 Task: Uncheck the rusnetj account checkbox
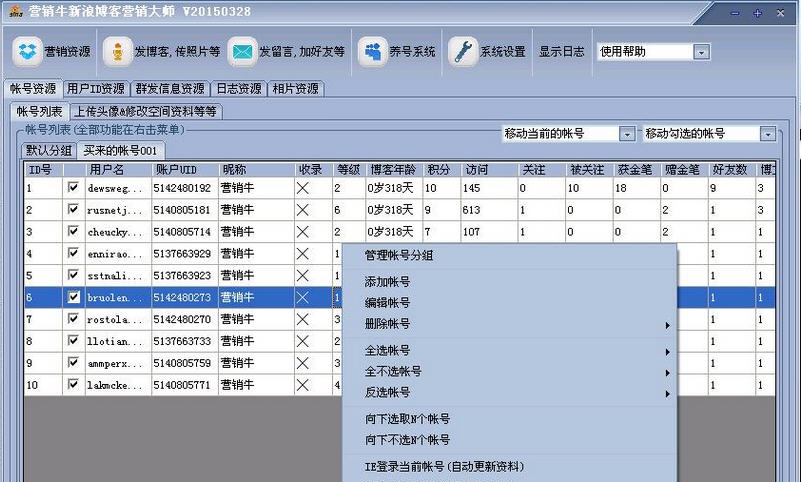click(74, 209)
